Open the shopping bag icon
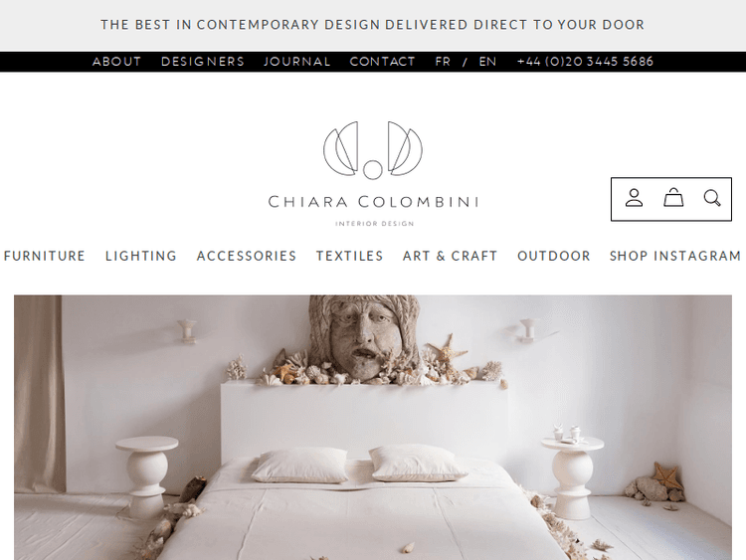This screenshot has height=560, width=746. (673, 198)
